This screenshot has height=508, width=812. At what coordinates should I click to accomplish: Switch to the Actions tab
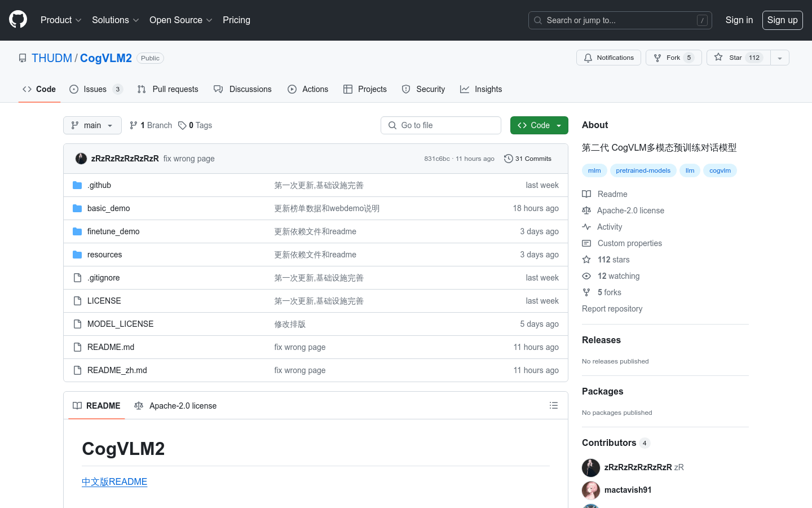[308, 89]
